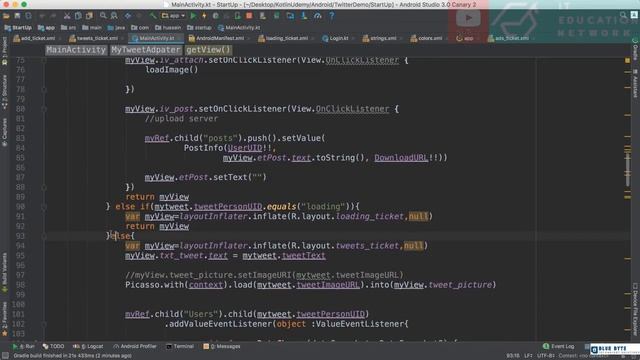
Task: Collapse the code fold at line 80
Action: 44,109
